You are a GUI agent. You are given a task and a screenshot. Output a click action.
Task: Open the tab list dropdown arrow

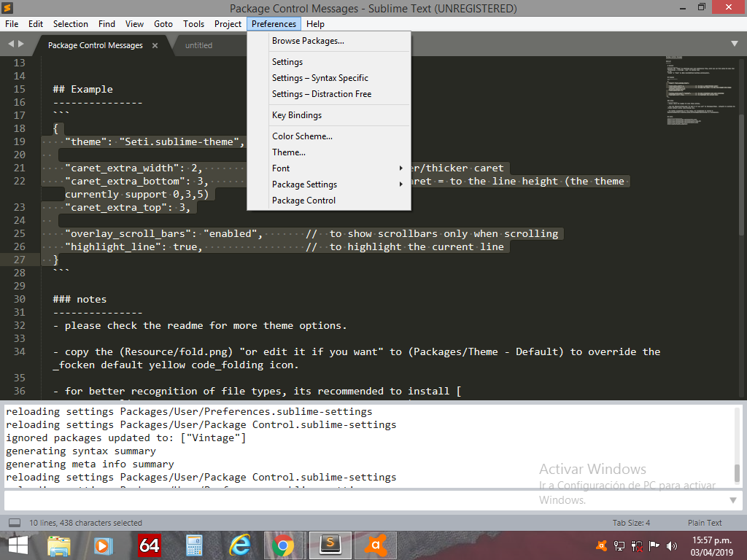[733, 44]
